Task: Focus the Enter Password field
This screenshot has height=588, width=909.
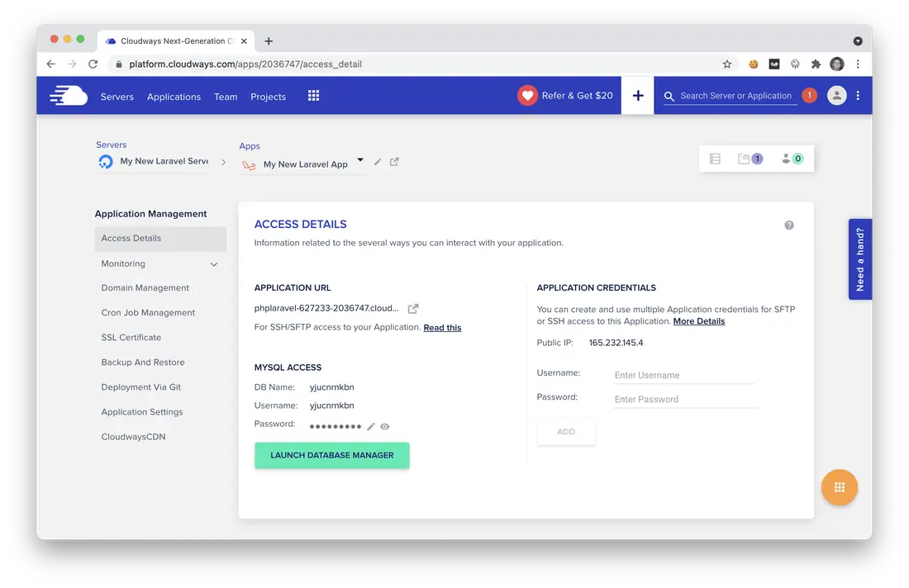Action: 684,400
